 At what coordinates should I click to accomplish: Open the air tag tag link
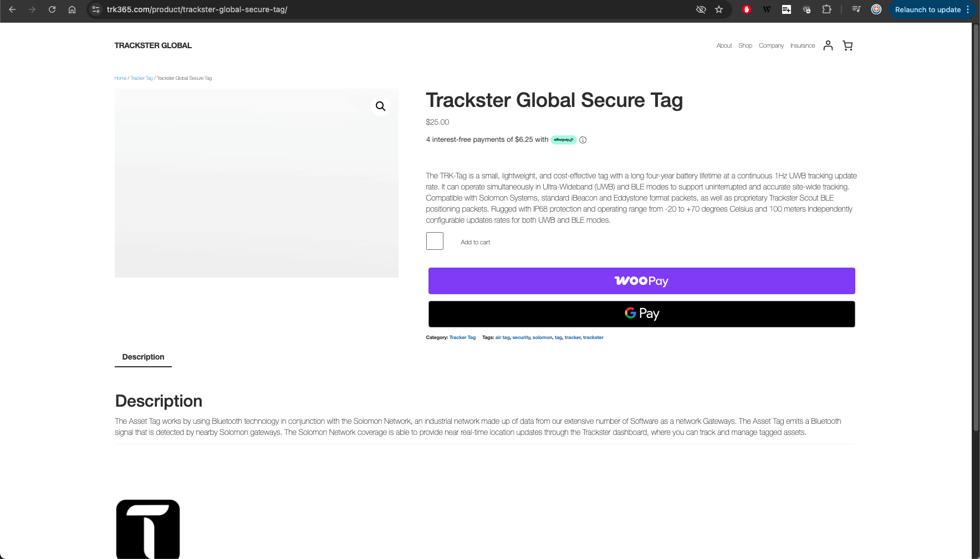(x=502, y=337)
